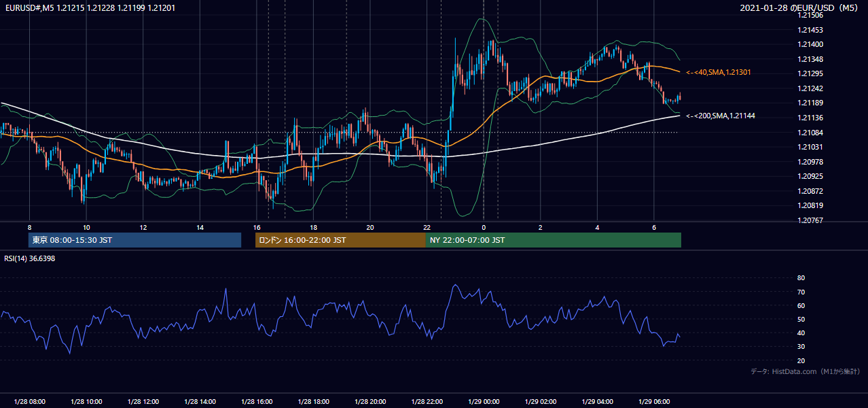This screenshot has width=868, height=408.
Task: Click RSI scale level 20
Action: [x=801, y=360]
